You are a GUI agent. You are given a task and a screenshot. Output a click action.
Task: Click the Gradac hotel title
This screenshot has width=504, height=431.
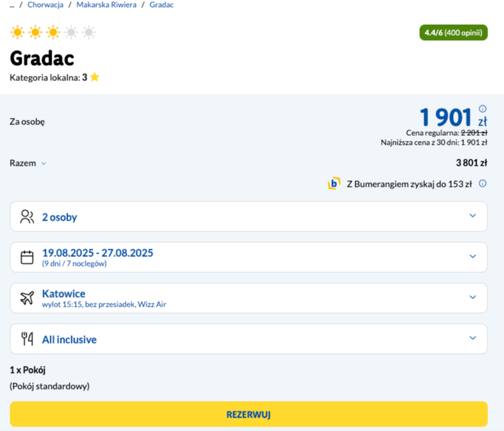click(42, 58)
